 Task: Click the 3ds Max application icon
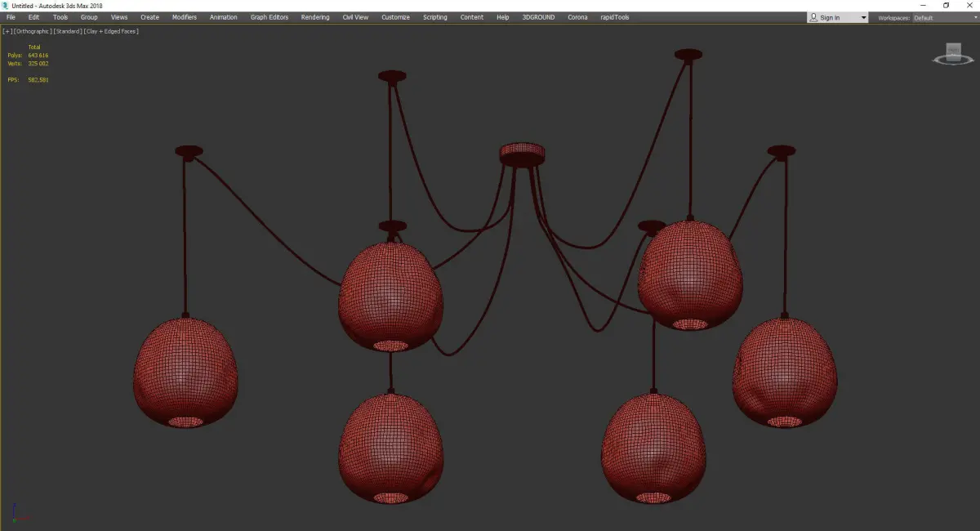pyautogui.click(x=5, y=6)
